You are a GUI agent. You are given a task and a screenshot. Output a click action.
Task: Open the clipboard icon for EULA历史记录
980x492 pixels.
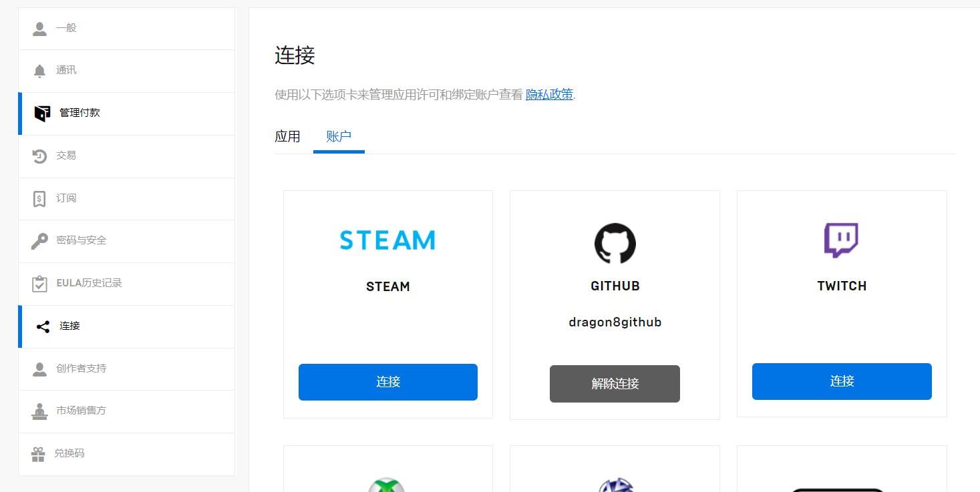coord(39,284)
